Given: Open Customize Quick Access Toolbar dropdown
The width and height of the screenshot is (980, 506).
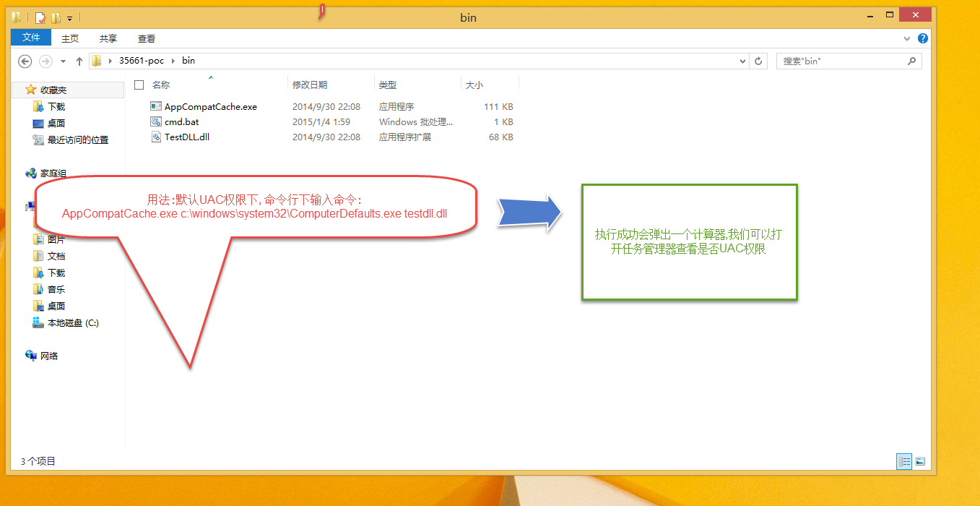Looking at the screenshot, I should tap(69, 17).
